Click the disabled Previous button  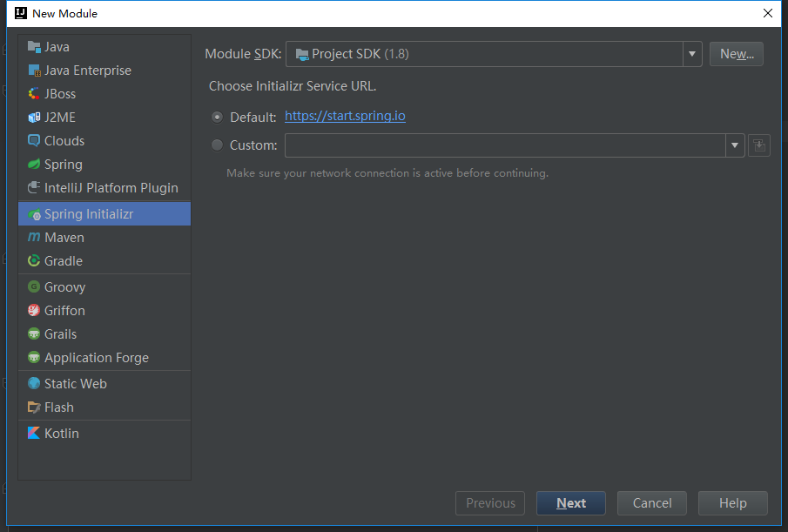click(490, 503)
